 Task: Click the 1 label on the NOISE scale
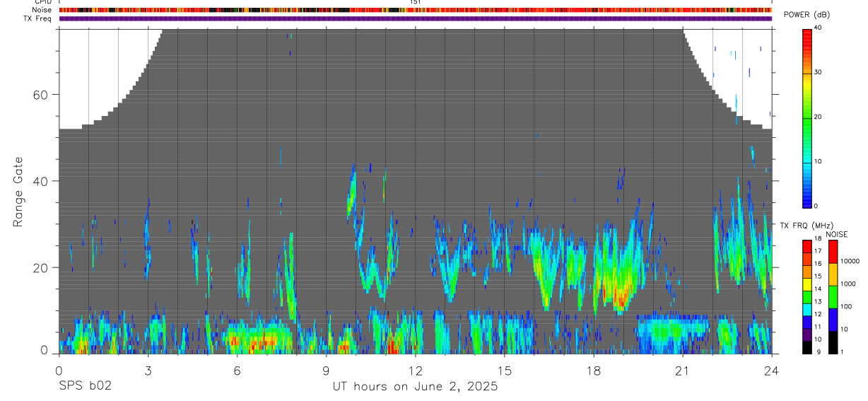843,351
